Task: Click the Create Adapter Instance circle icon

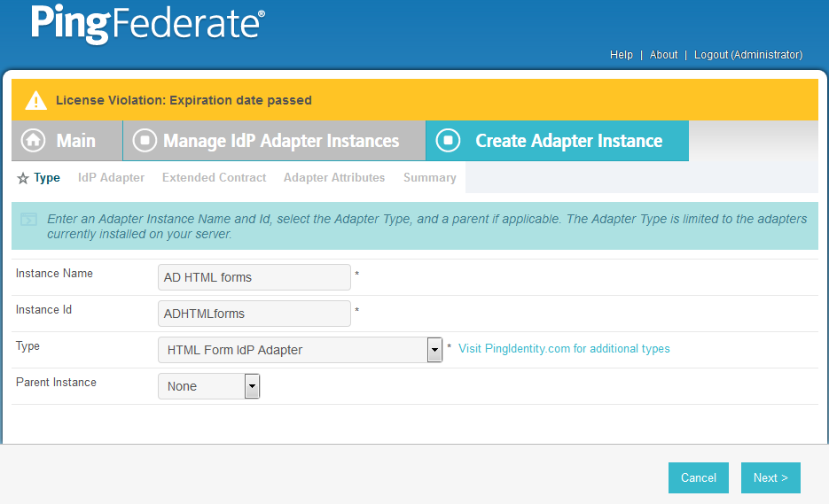Action: pyautogui.click(x=449, y=141)
